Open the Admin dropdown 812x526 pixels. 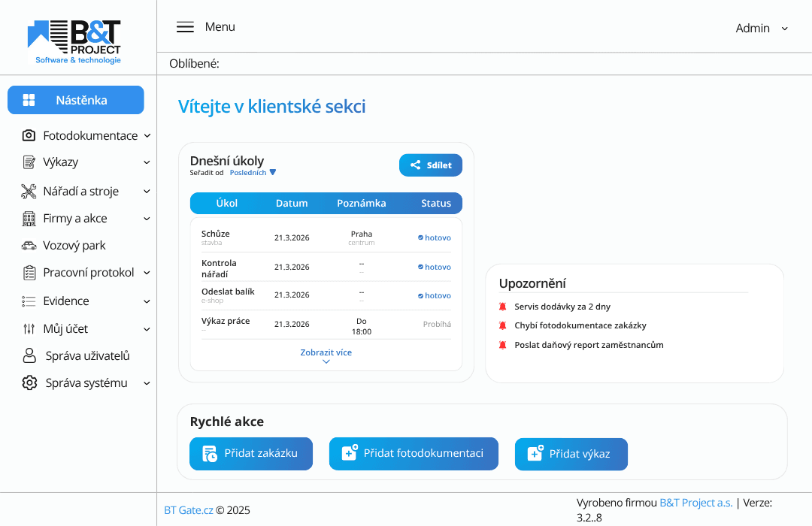tap(760, 28)
